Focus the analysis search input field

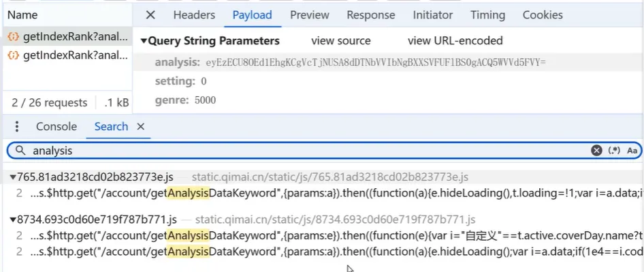tap(308, 151)
